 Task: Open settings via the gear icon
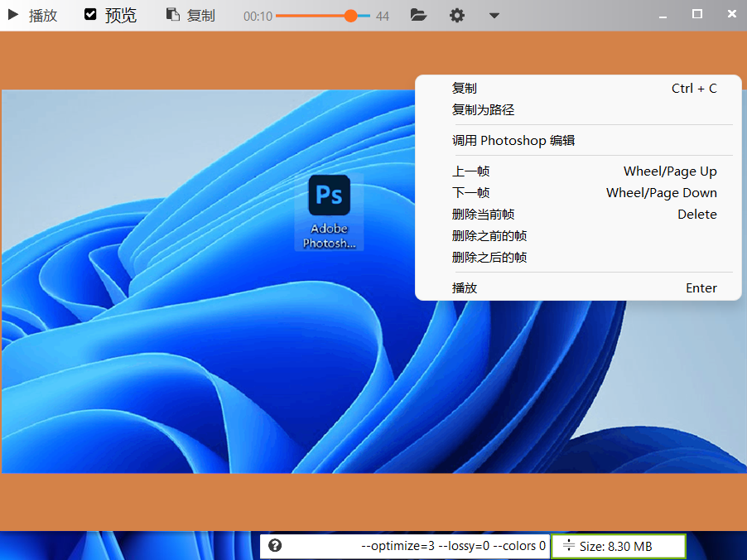(457, 15)
